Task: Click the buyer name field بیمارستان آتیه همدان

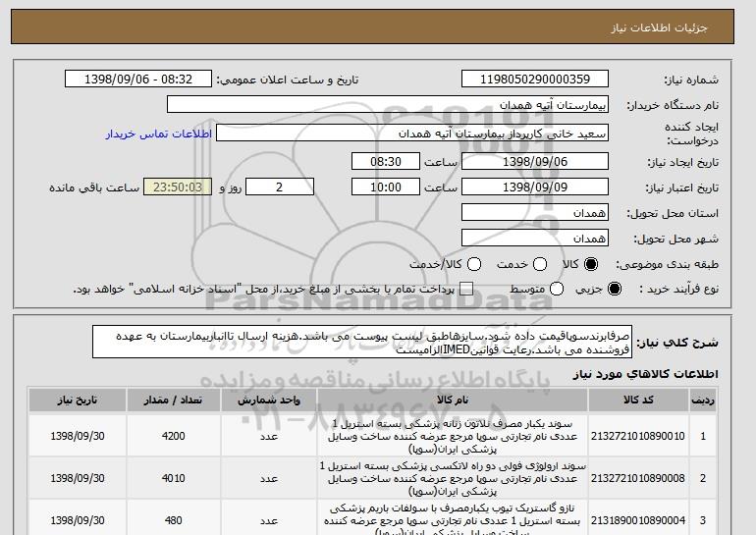Action: pyautogui.click(x=388, y=105)
